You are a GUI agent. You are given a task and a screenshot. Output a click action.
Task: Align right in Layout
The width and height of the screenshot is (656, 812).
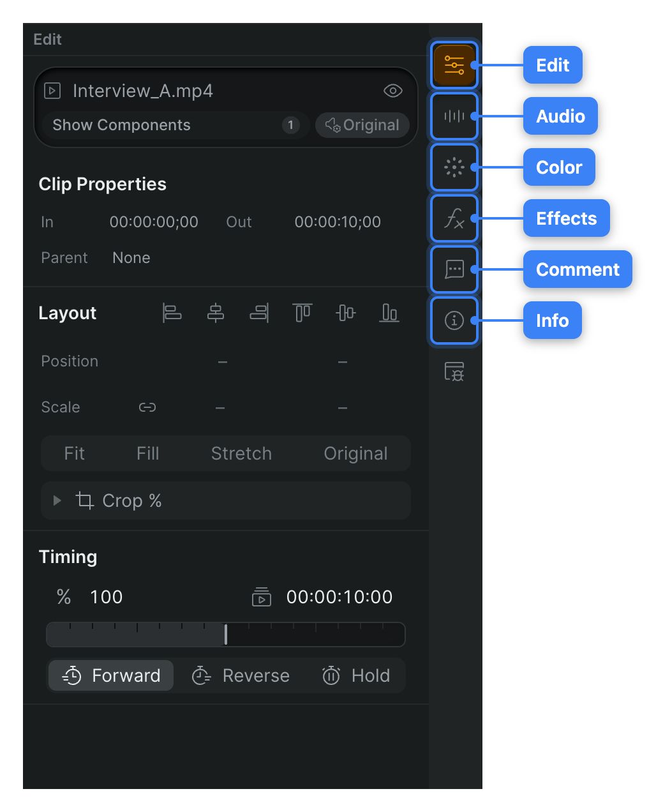(x=259, y=313)
